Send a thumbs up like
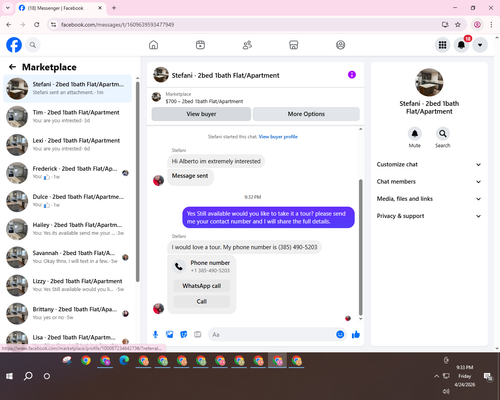The image size is (500, 400). [356, 334]
